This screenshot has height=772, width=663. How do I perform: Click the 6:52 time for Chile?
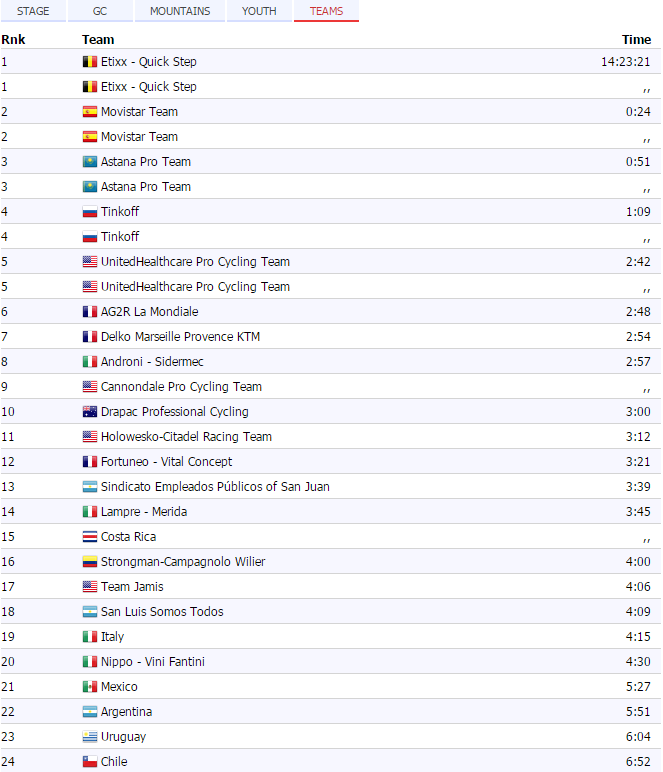click(x=638, y=762)
